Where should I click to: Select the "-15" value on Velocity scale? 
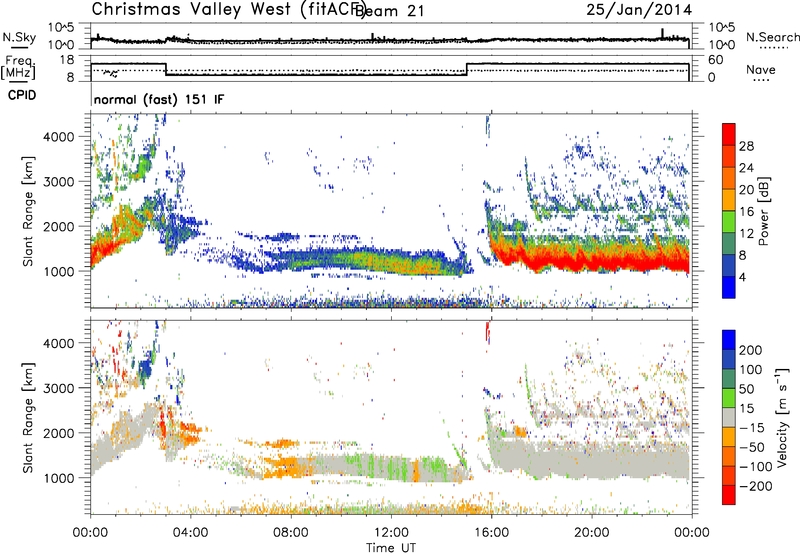point(752,428)
